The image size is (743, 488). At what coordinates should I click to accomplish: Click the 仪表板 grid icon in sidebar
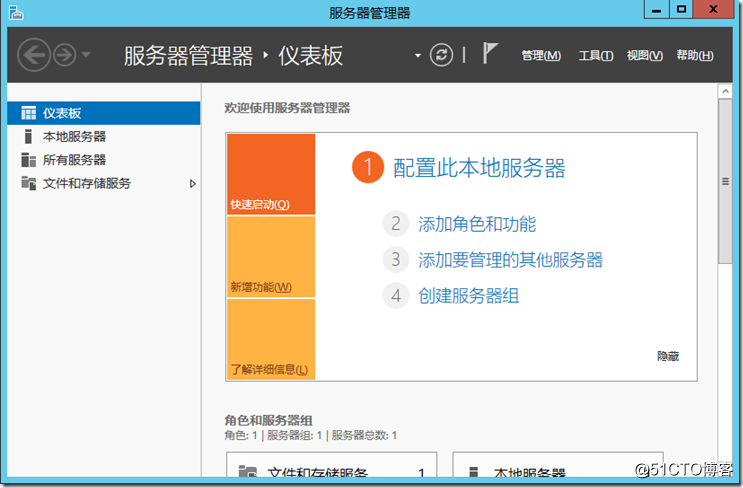tap(28, 113)
